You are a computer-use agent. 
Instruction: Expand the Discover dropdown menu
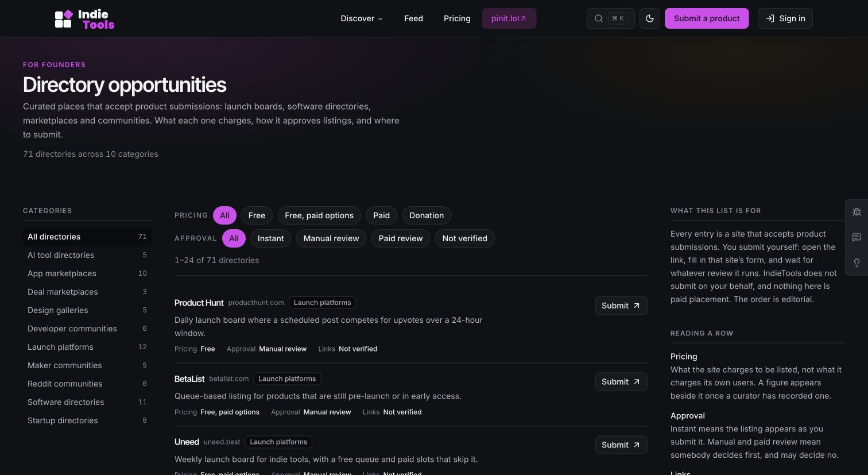coord(362,18)
